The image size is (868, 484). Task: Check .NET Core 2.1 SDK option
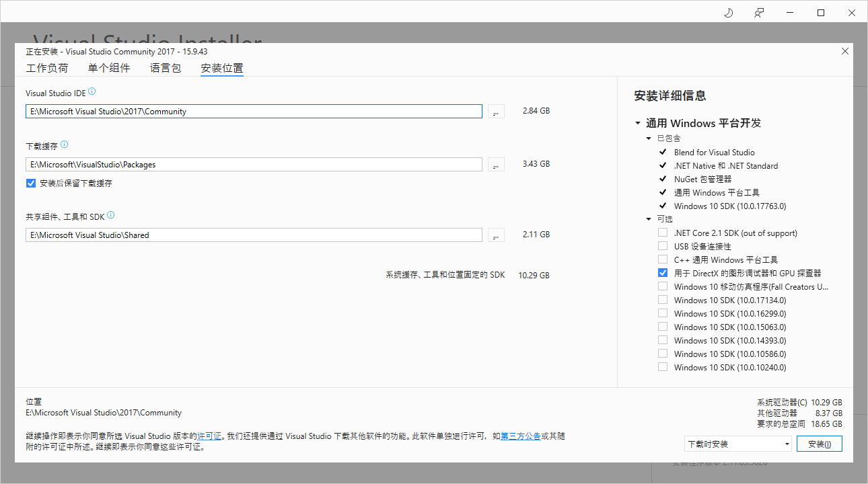[663, 233]
